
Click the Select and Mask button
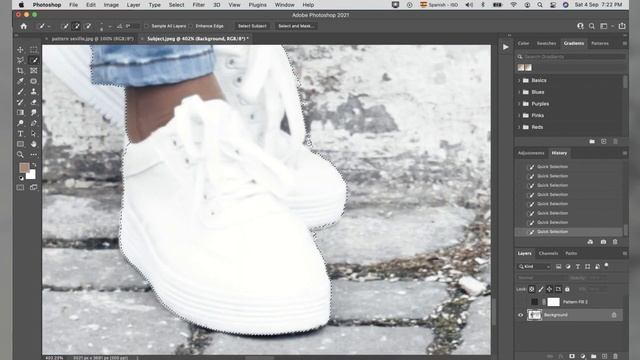pos(296,26)
